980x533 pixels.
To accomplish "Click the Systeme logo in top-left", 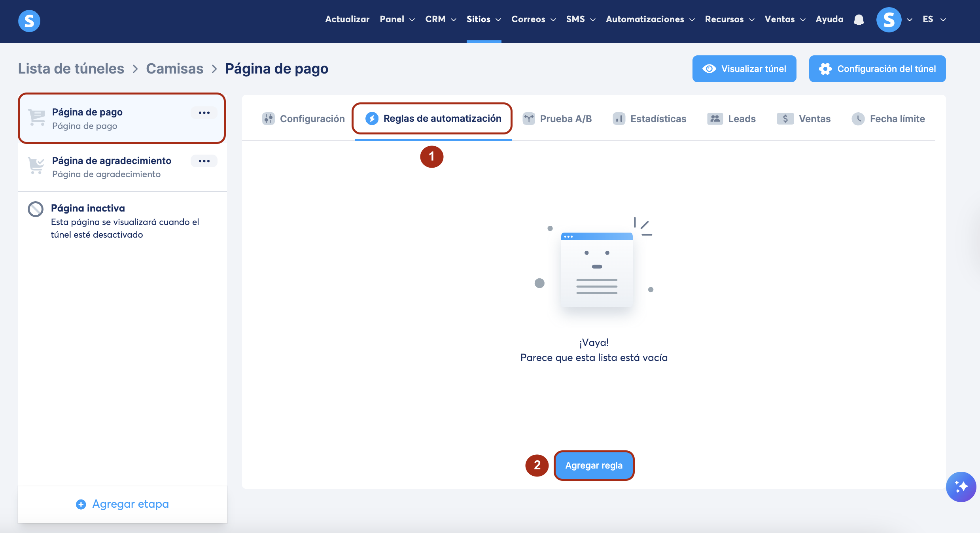I will pyautogui.click(x=29, y=21).
